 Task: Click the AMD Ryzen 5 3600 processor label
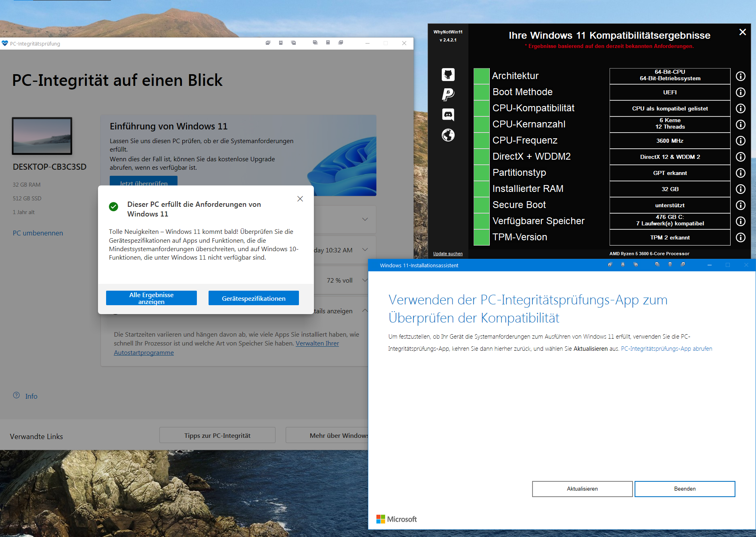[649, 254]
